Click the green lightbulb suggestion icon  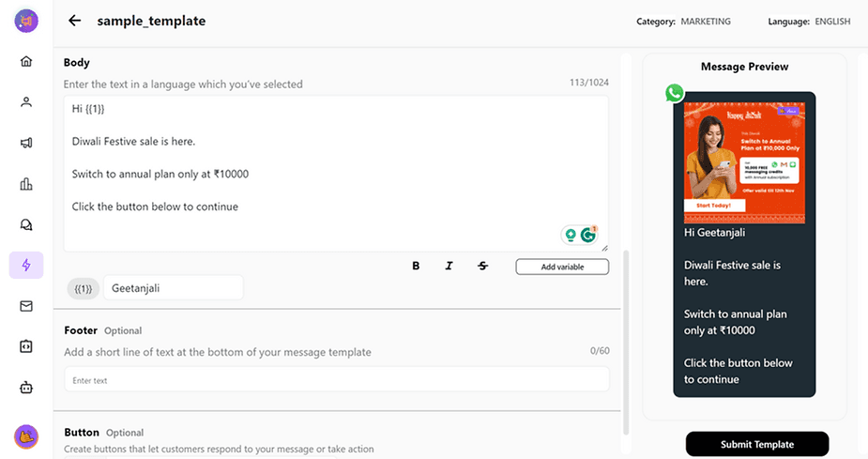(571, 236)
